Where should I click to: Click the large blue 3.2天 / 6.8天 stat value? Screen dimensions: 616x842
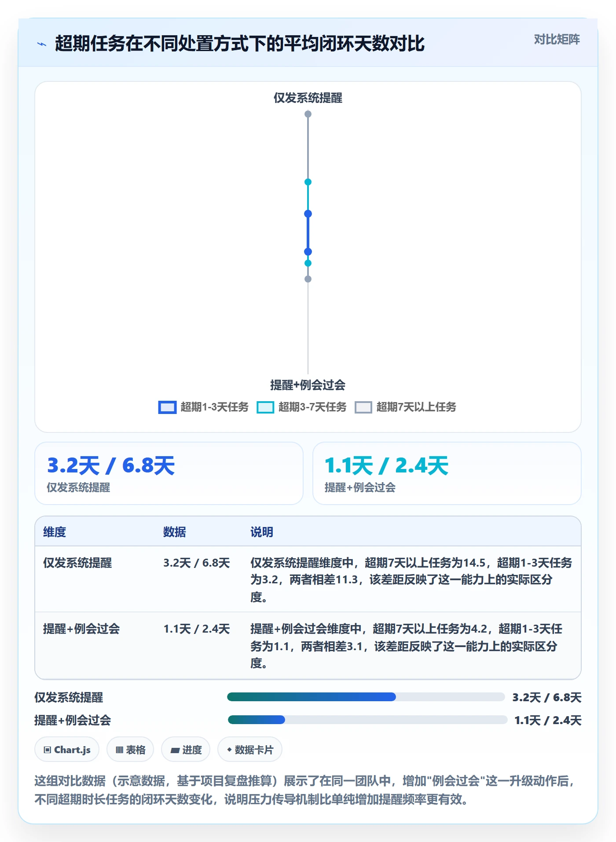click(111, 465)
